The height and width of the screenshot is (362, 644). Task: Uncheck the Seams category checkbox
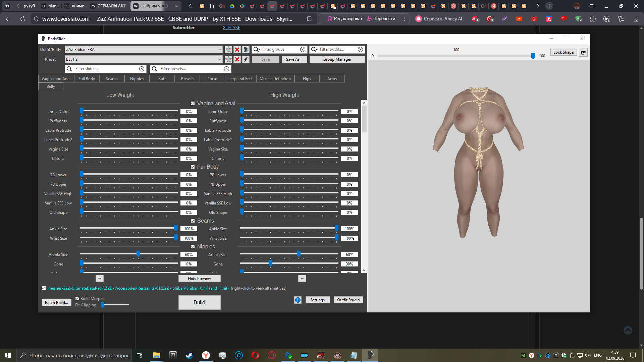click(x=193, y=221)
